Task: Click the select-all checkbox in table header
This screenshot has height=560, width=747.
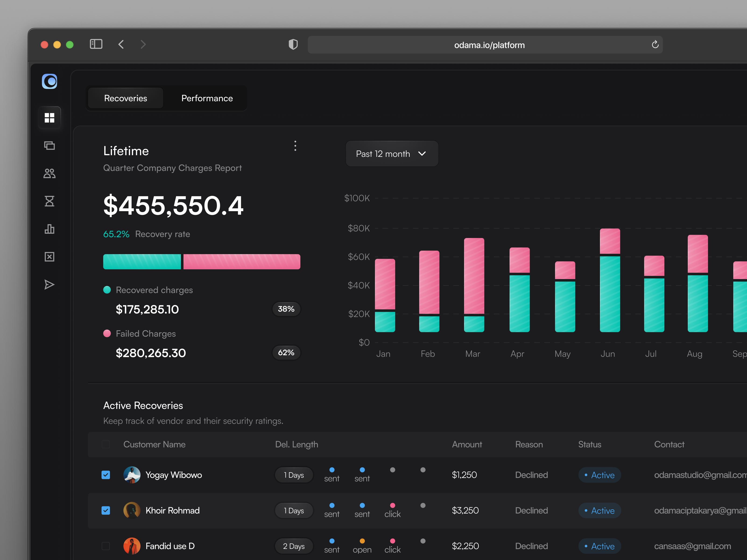Action: point(106,444)
